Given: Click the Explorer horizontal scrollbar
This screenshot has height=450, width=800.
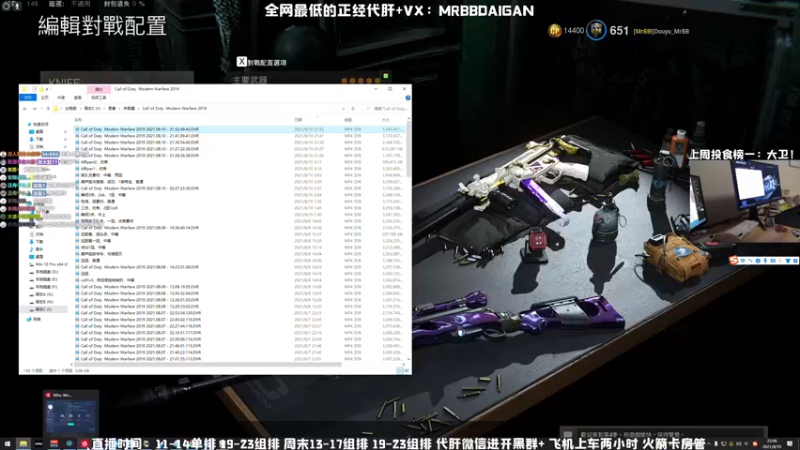Looking at the screenshot, I should (x=208, y=364).
